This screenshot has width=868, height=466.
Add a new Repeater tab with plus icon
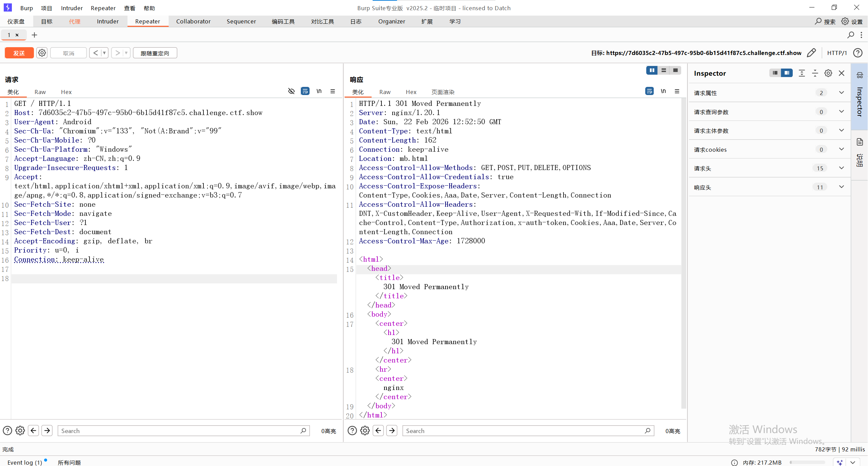pyautogui.click(x=34, y=35)
